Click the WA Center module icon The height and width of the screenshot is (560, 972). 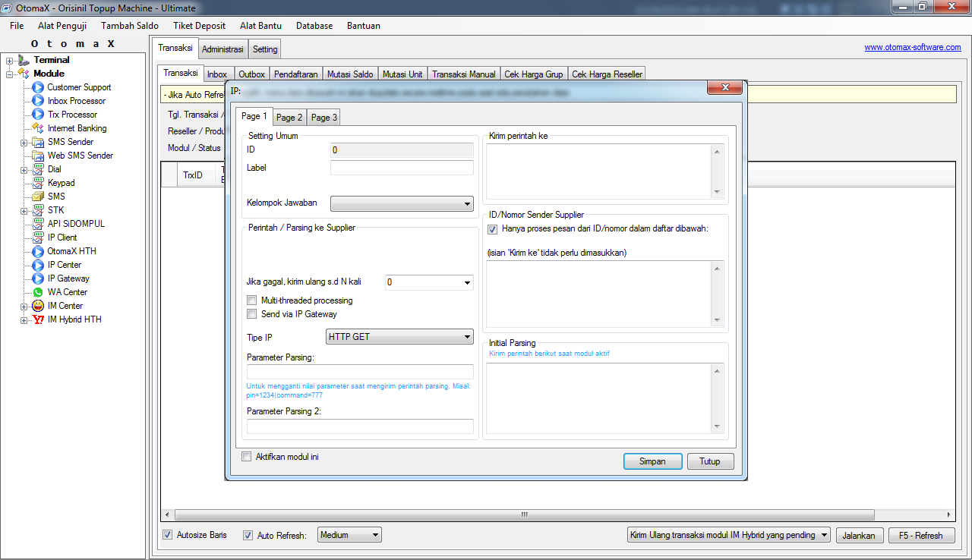tap(38, 292)
